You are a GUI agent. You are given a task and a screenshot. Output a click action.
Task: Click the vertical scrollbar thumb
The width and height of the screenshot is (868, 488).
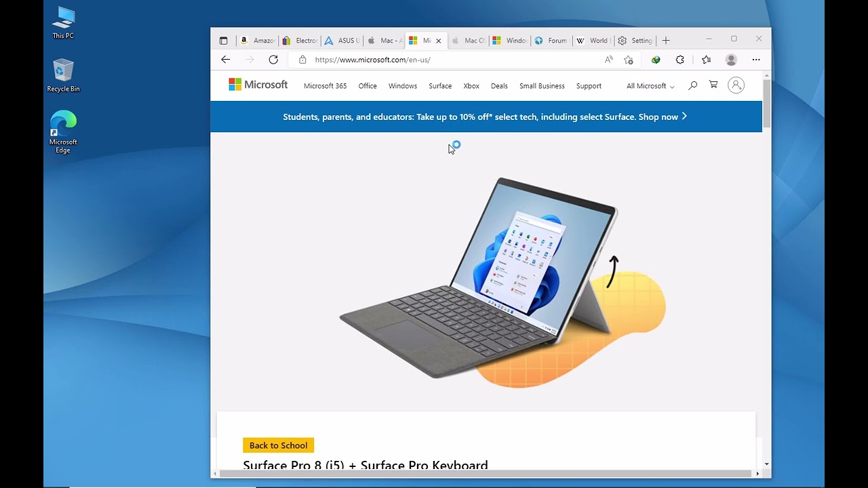coord(767,104)
